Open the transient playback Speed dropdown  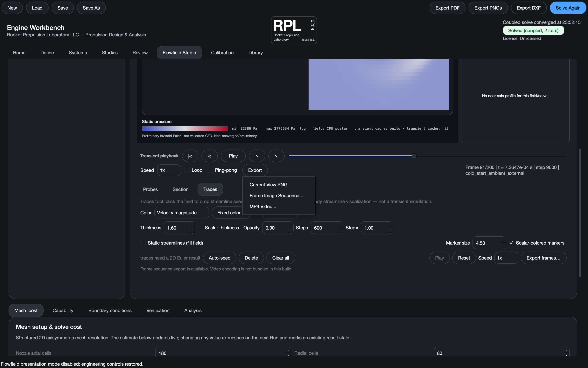click(x=169, y=170)
